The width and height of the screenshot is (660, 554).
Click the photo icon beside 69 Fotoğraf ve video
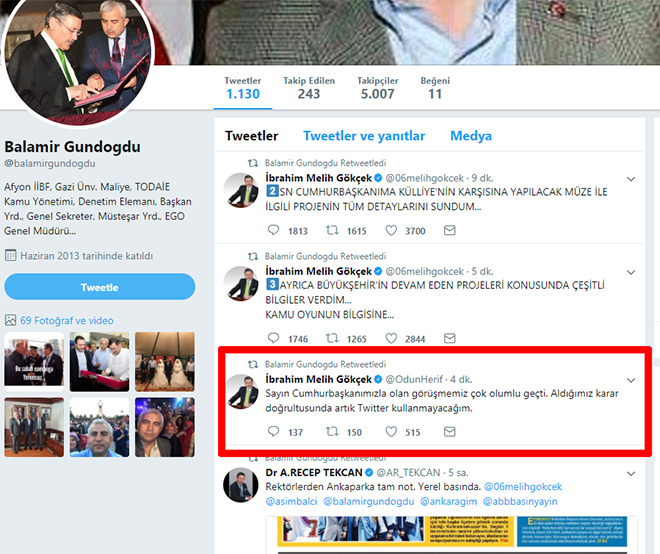click(11, 320)
